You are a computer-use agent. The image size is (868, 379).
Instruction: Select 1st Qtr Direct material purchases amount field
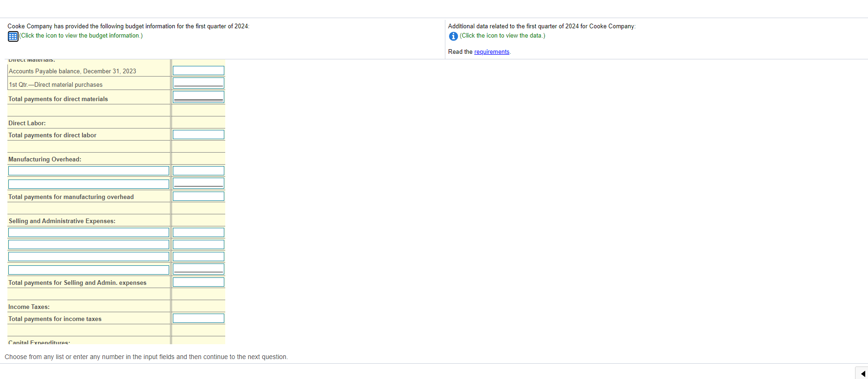point(198,83)
